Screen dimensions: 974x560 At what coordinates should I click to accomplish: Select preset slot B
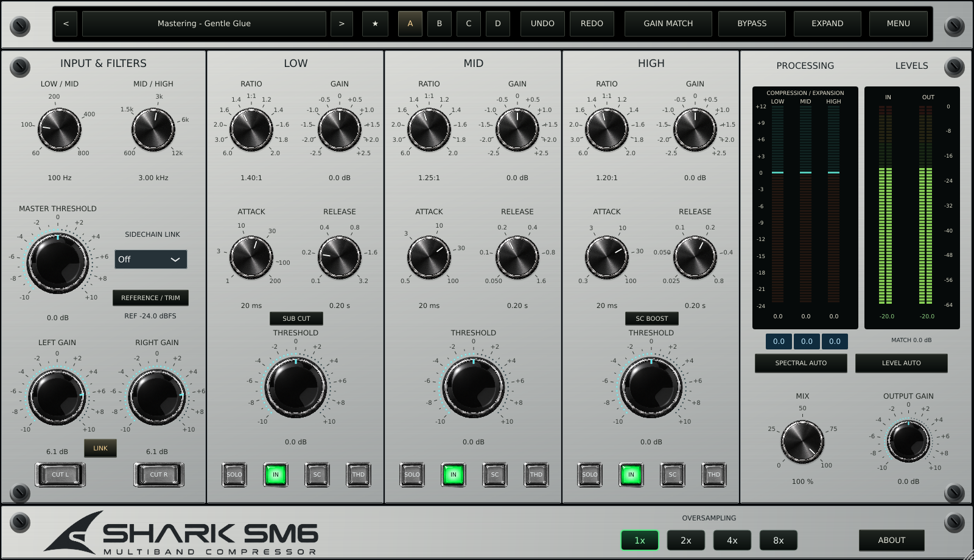click(440, 24)
